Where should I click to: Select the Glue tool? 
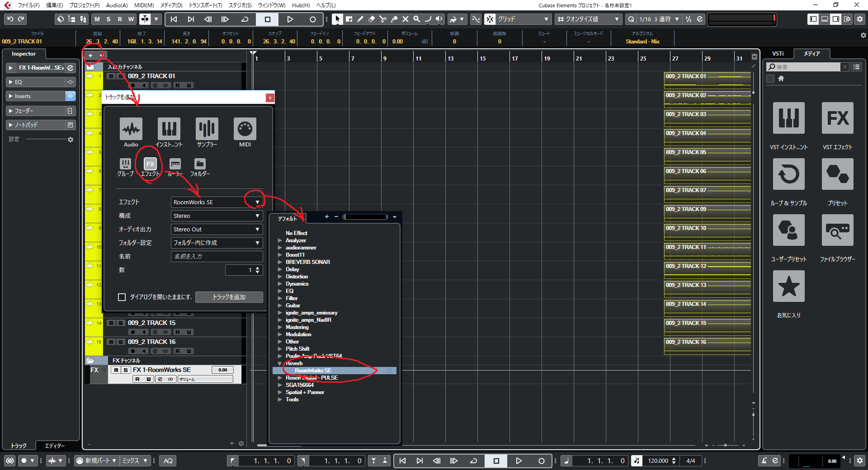(394, 19)
